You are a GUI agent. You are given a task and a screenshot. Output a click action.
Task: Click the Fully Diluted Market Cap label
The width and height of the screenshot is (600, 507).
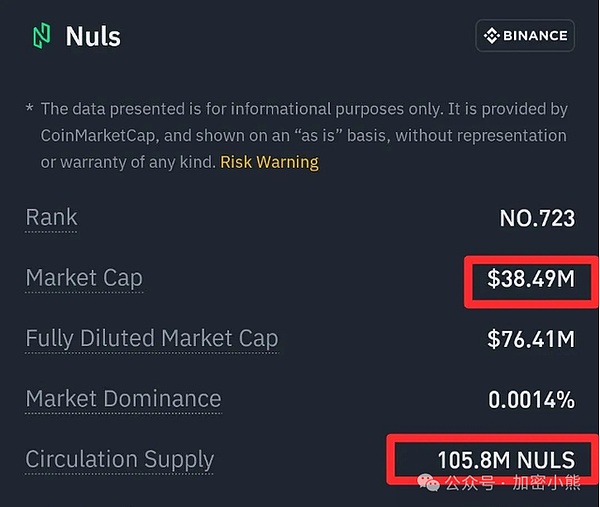(x=151, y=339)
